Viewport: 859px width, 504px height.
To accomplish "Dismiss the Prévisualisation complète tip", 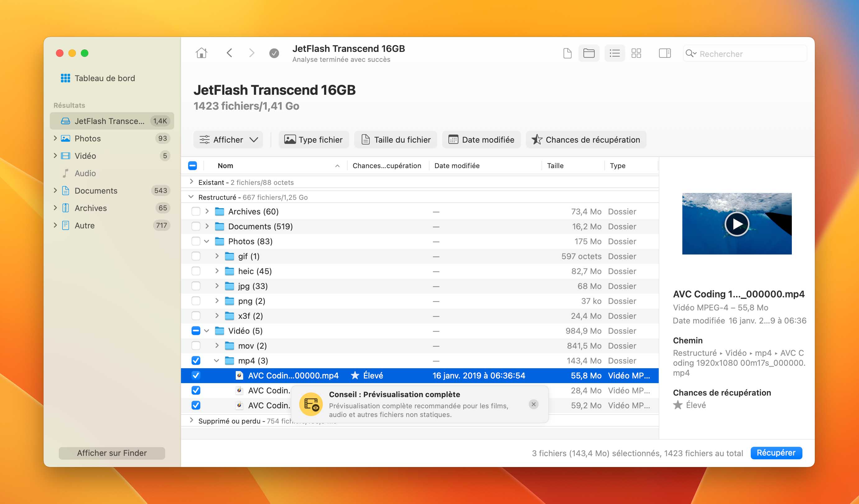I will tap(533, 404).
